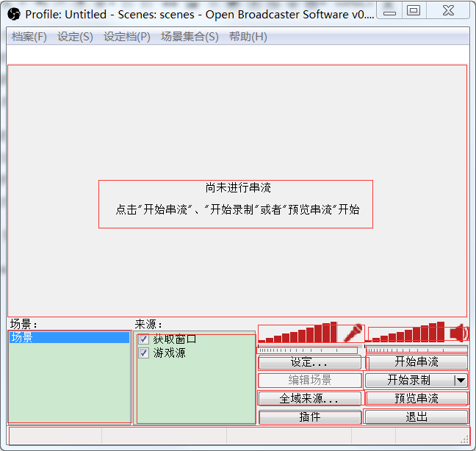Click the 预览串流 preview button

(x=416, y=399)
